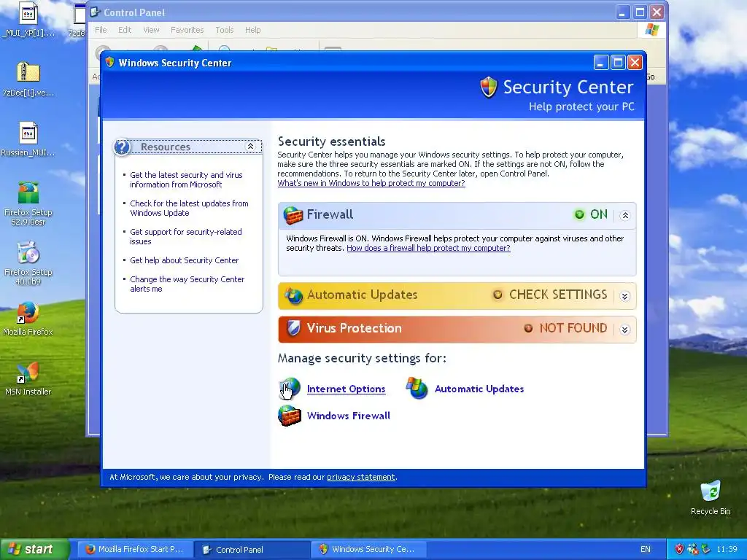Click the shield icon in Security Center title bar
Screen dimensions: 747x560
(x=109, y=62)
